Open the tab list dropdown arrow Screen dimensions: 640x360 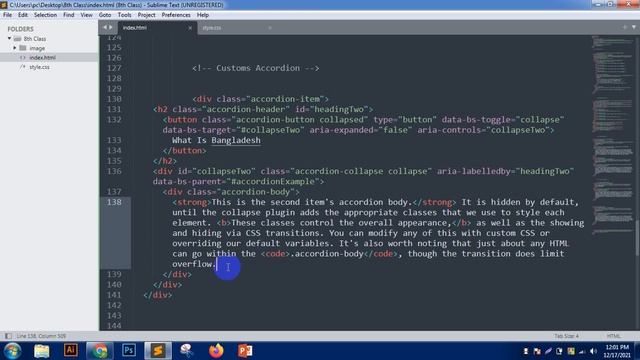pyautogui.click(x=634, y=27)
